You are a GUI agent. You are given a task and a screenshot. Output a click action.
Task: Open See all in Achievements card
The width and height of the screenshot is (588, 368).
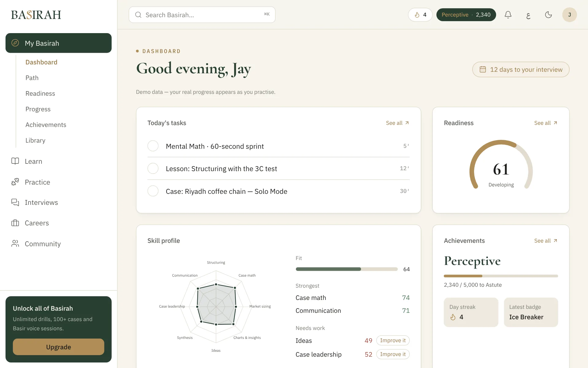545,241
